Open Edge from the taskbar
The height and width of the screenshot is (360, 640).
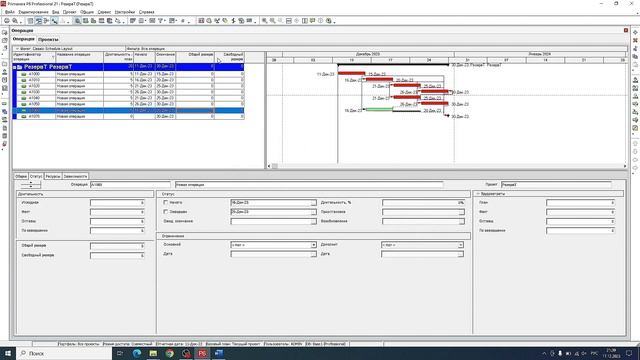136,353
